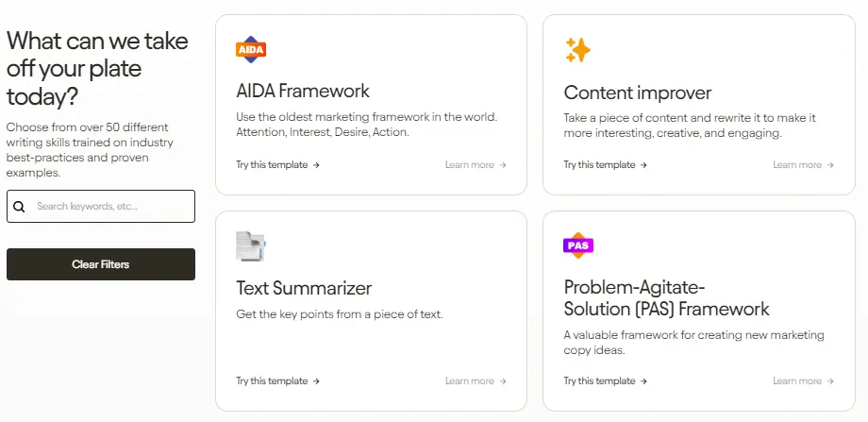Open 'Try this template' under Content improver
The image size is (868, 422).
pyautogui.click(x=605, y=164)
